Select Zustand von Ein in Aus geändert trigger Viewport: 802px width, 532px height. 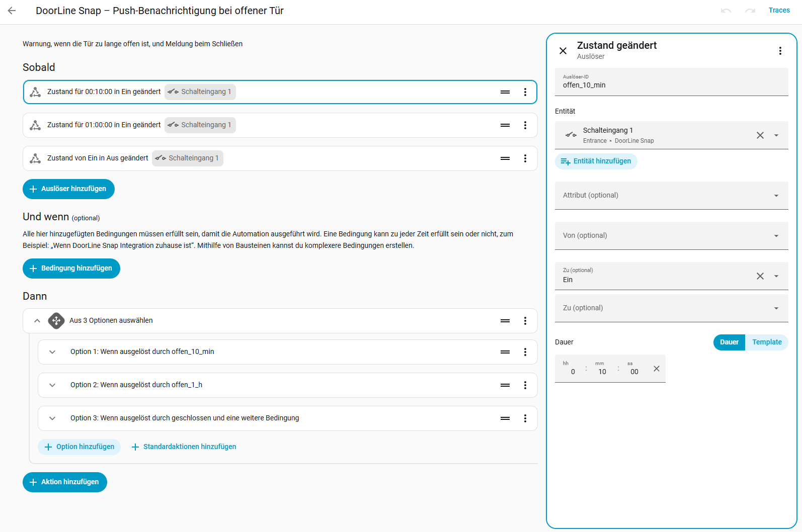click(x=280, y=158)
